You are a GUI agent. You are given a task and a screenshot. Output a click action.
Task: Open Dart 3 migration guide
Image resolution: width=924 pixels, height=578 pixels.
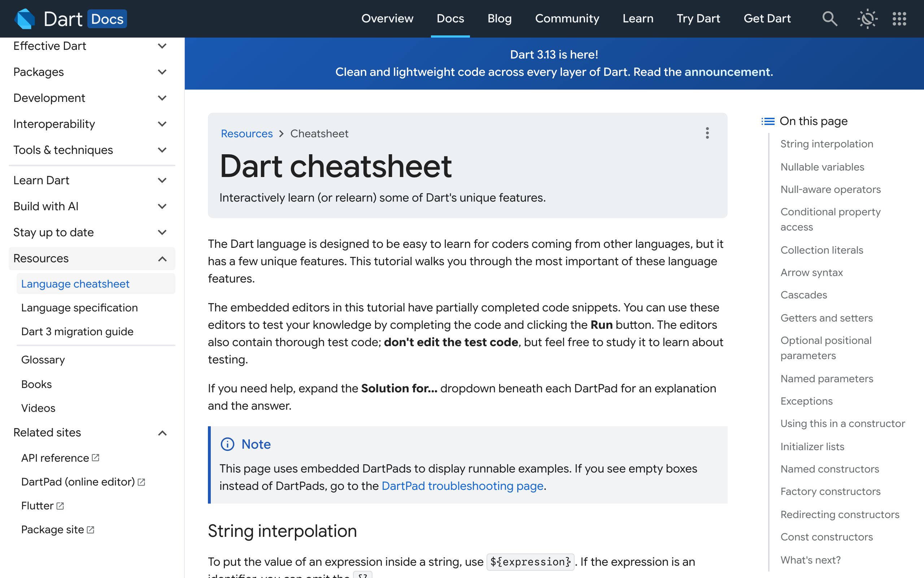(77, 331)
